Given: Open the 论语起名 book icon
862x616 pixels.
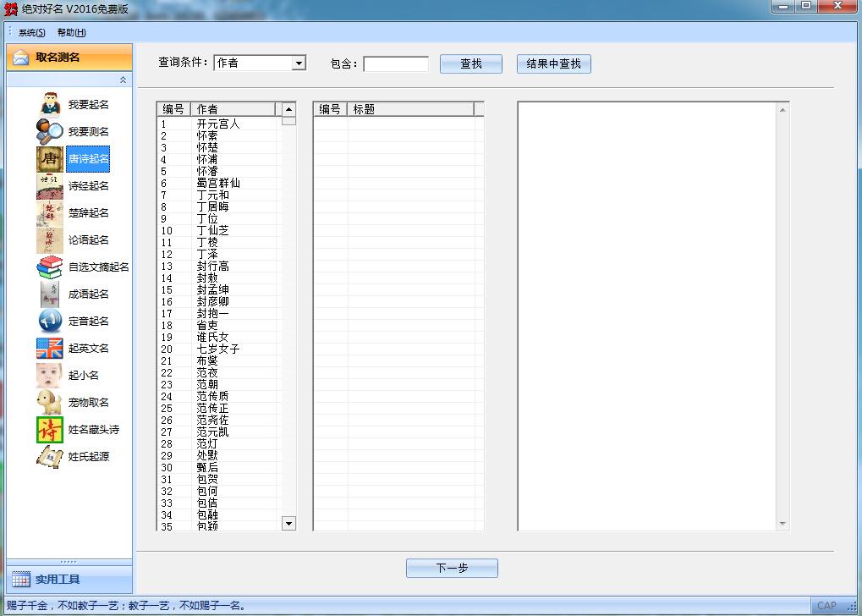Looking at the screenshot, I should pyautogui.click(x=50, y=239).
